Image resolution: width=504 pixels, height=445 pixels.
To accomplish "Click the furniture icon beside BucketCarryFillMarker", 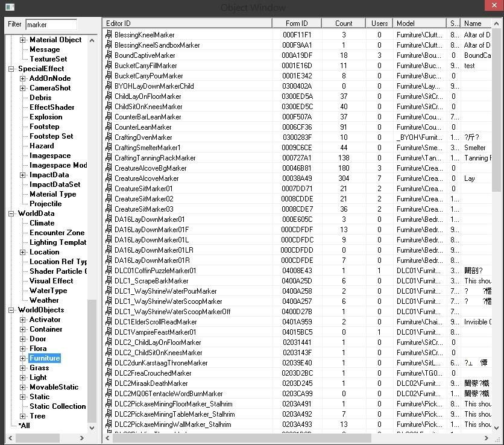I will pos(109,65).
